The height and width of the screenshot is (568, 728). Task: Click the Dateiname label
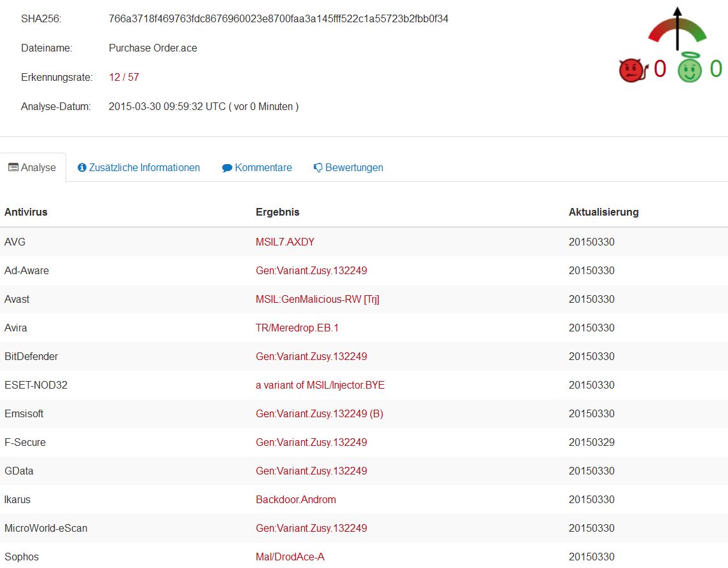46,48
